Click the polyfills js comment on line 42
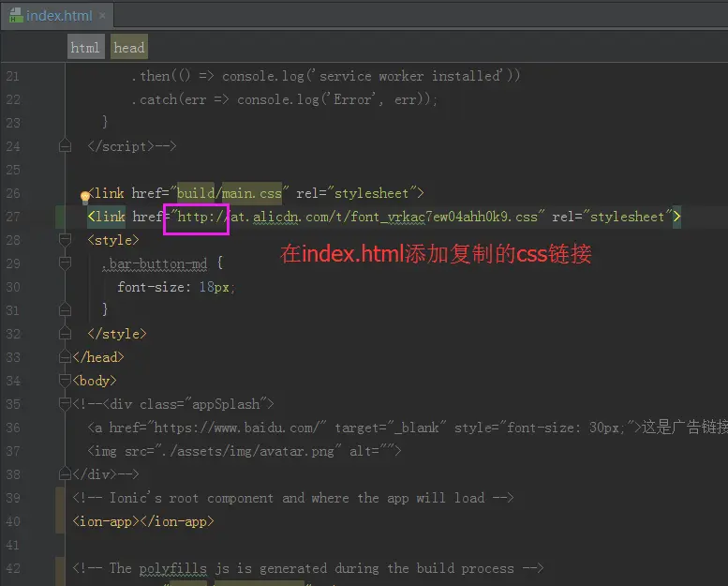Screen dimensions: 728x586 pyautogui.click(x=308, y=568)
